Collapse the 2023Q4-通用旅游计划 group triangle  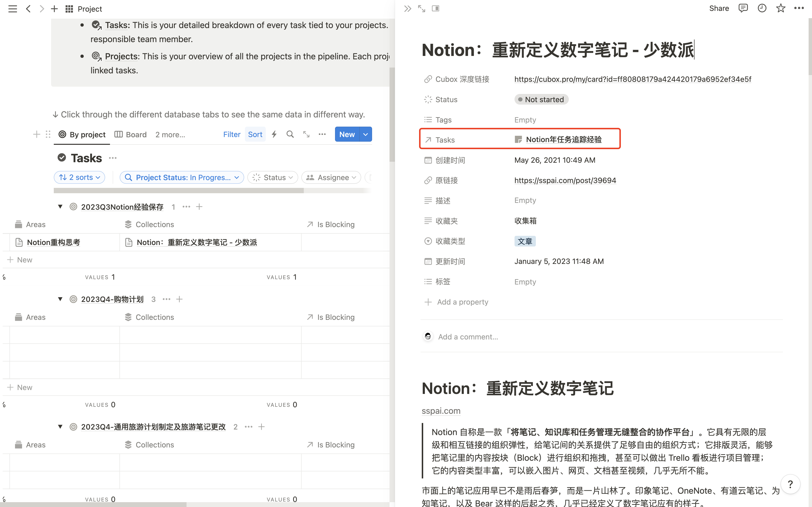pyautogui.click(x=60, y=427)
